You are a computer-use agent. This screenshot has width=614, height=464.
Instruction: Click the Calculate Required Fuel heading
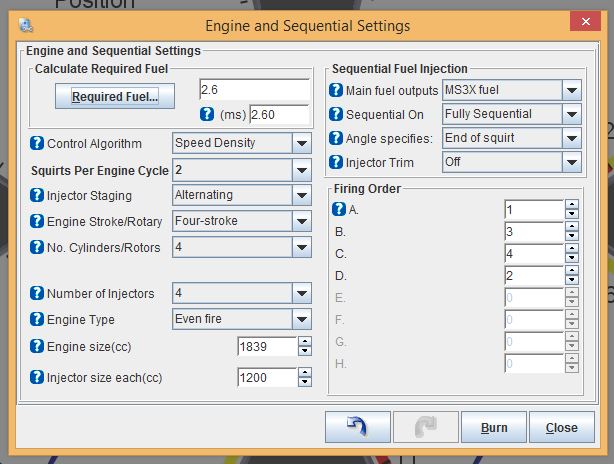[x=101, y=69]
